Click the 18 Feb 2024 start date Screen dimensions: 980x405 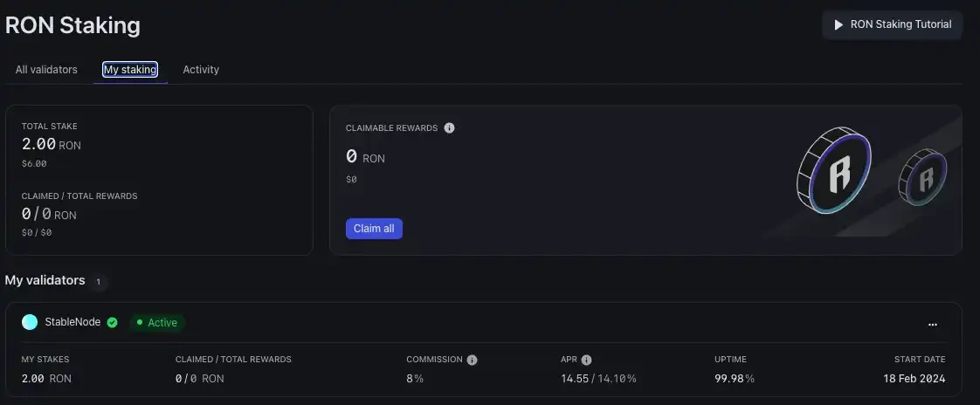pos(914,379)
